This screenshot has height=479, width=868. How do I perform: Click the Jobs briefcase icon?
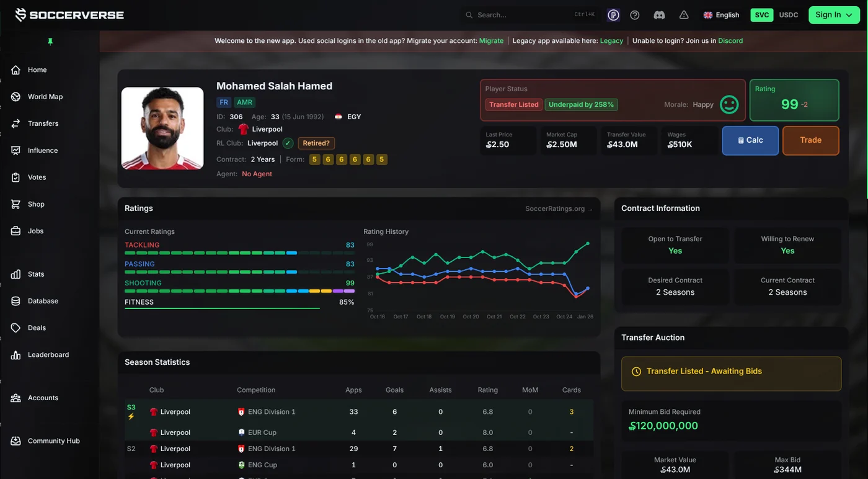pos(16,231)
